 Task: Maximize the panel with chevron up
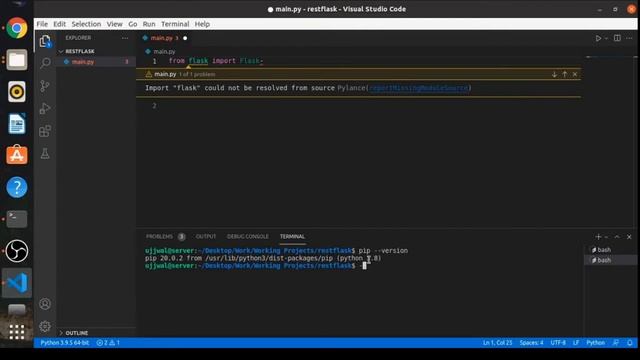pyautogui.click(x=617, y=237)
